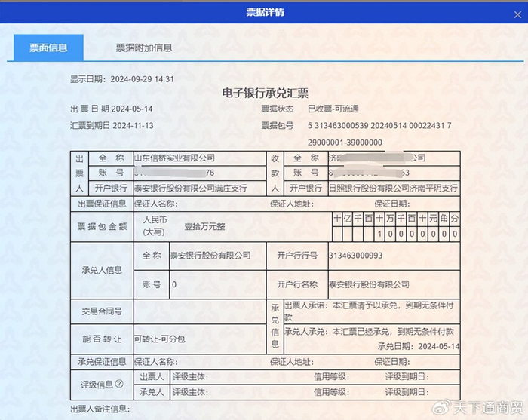Select the maturity date 2024-11-13

click(x=133, y=125)
